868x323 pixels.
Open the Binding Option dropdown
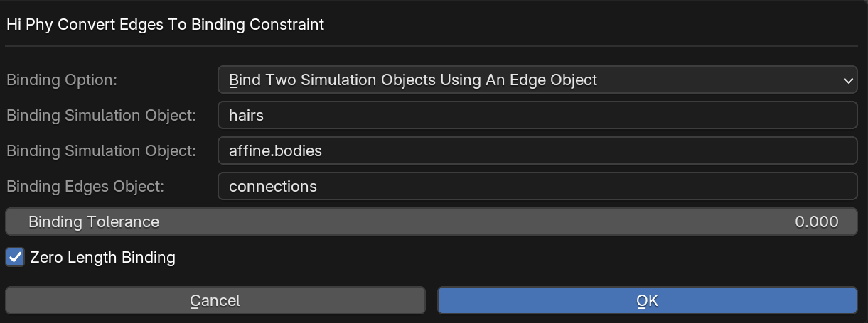pyautogui.click(x=537, y=80)
